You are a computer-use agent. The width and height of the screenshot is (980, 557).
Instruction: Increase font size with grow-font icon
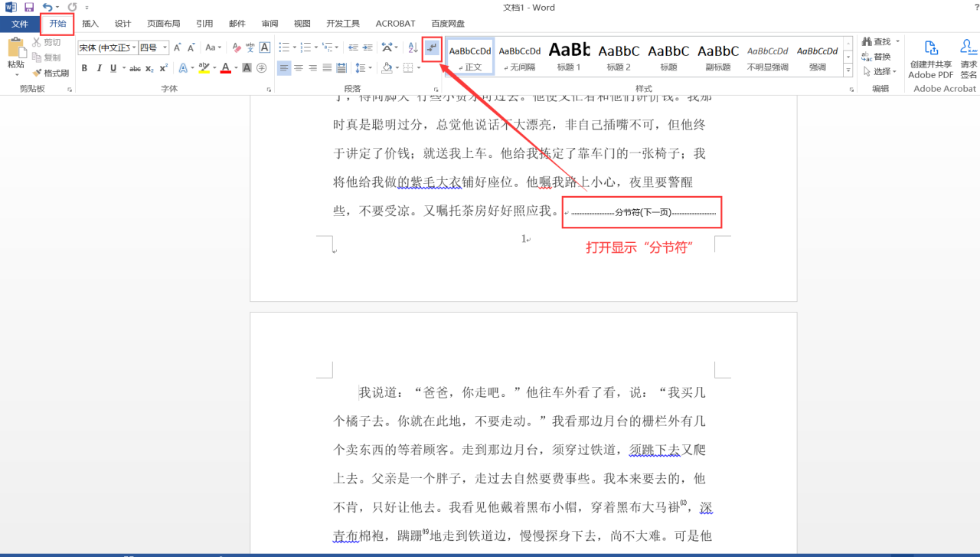[178, 48]
